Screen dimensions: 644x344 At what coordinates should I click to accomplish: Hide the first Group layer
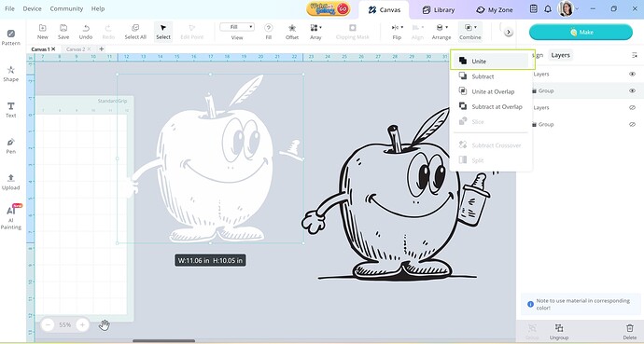(632, 91)
